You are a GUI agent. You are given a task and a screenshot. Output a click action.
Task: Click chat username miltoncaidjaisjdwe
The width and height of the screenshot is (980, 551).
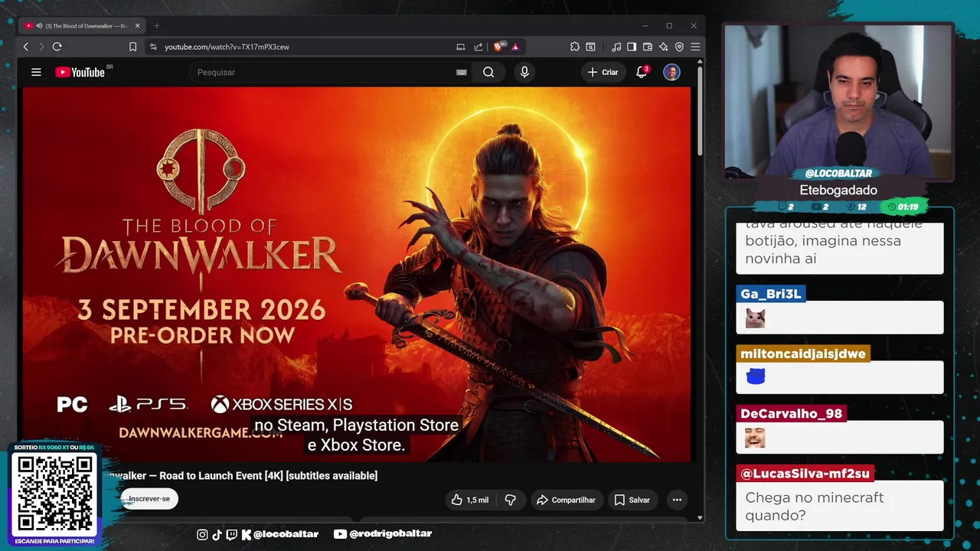[803, 354]
